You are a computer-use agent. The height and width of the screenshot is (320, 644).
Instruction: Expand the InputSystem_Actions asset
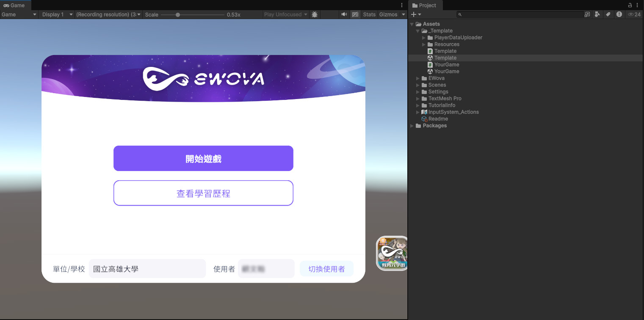click(418, 112)
